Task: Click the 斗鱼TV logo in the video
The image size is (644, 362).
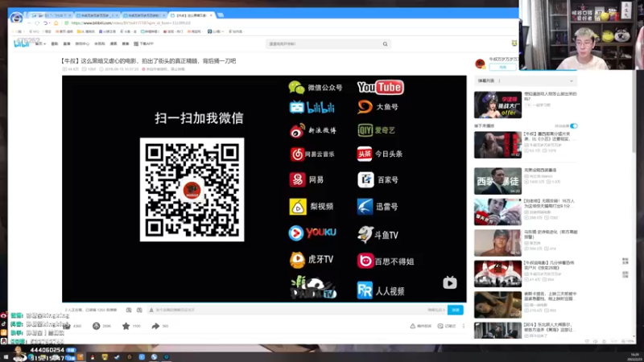Action: [x=378, y=234]
